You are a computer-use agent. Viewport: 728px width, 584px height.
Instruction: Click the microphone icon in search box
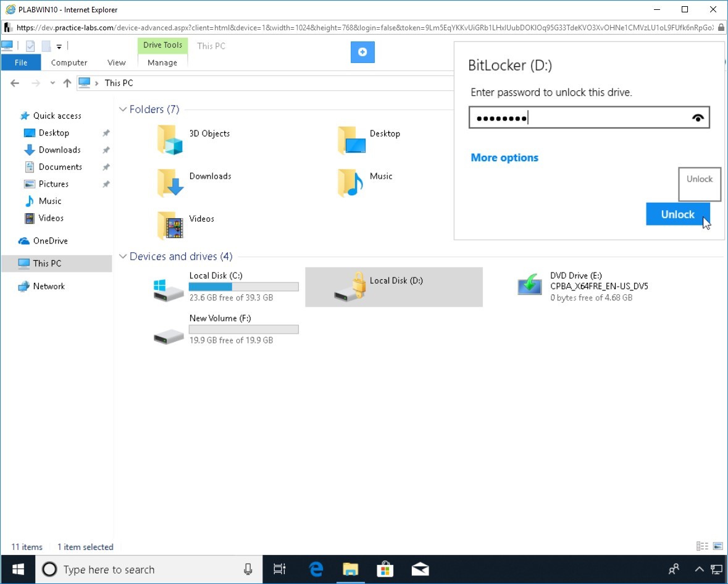[x=248, y=569]
